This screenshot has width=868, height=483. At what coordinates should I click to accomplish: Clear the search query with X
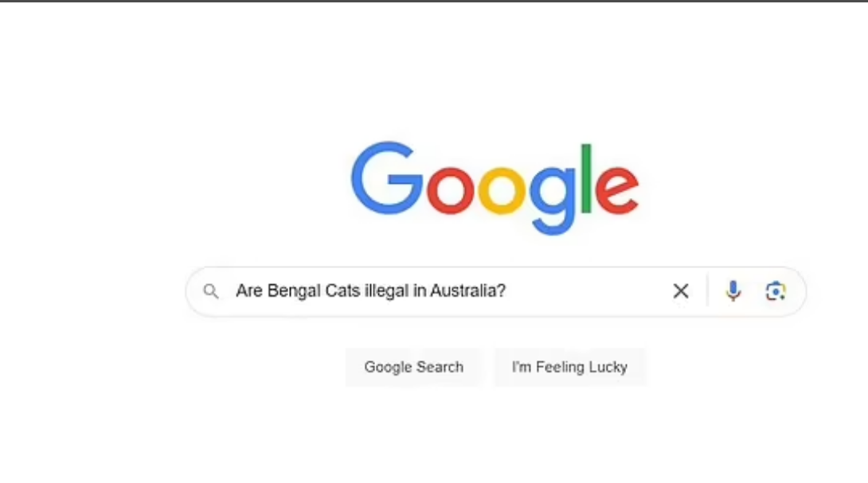(x=681, y=291)
